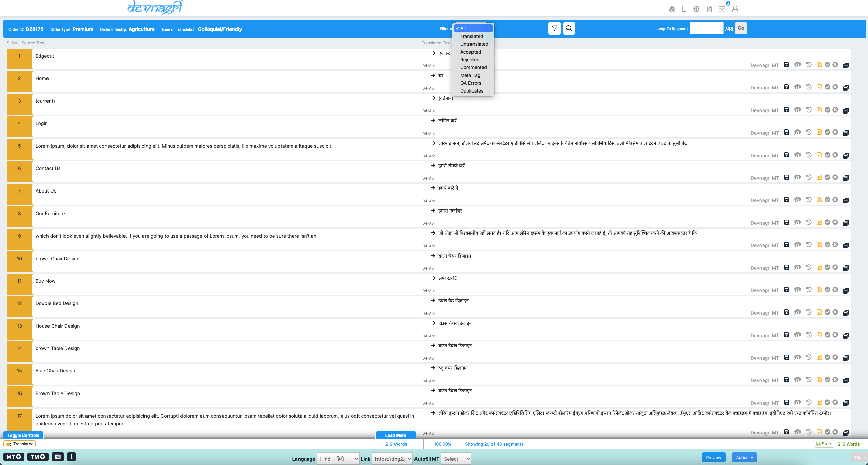The image size is (868, 465).
Task: Open the mail inbox envelope icon
Action: pyautogui.click(x=722, y=9)
